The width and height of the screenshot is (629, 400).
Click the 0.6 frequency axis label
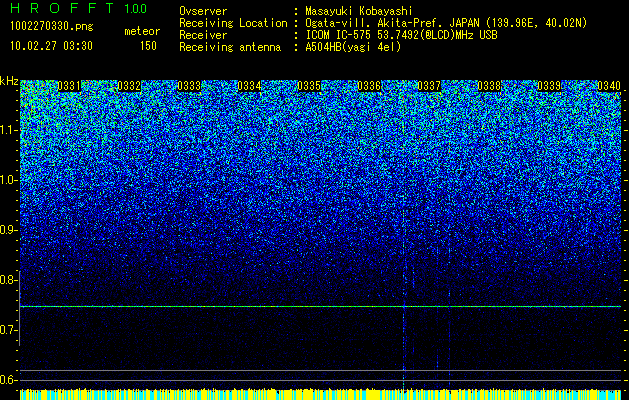point(8,380)
